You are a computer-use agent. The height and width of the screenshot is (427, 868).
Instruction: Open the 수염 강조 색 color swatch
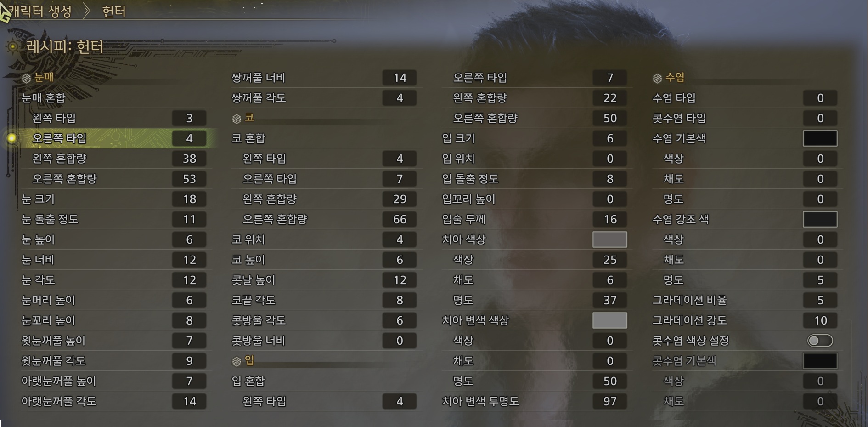[820, 219]
